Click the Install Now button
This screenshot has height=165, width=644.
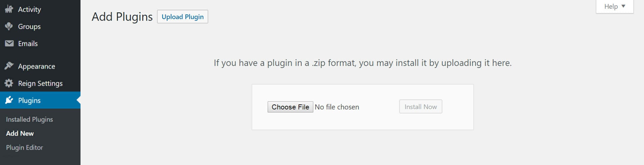[x=421, y=106]
